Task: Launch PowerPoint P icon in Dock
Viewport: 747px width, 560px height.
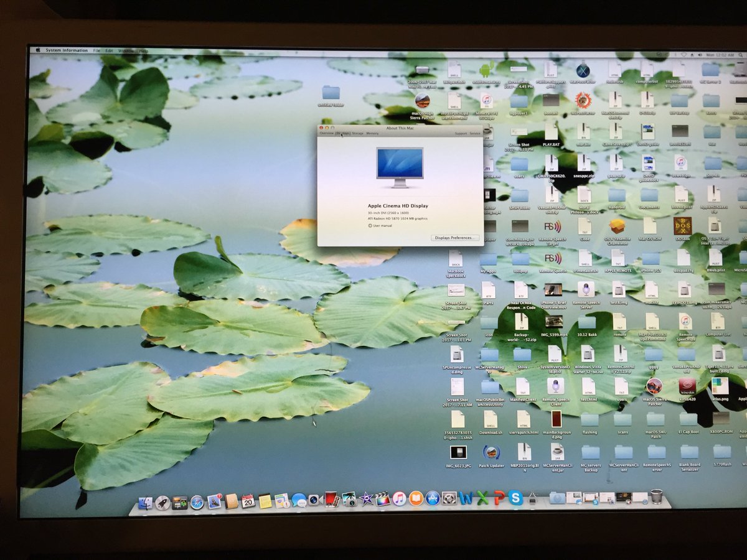Action: [499, 498]
